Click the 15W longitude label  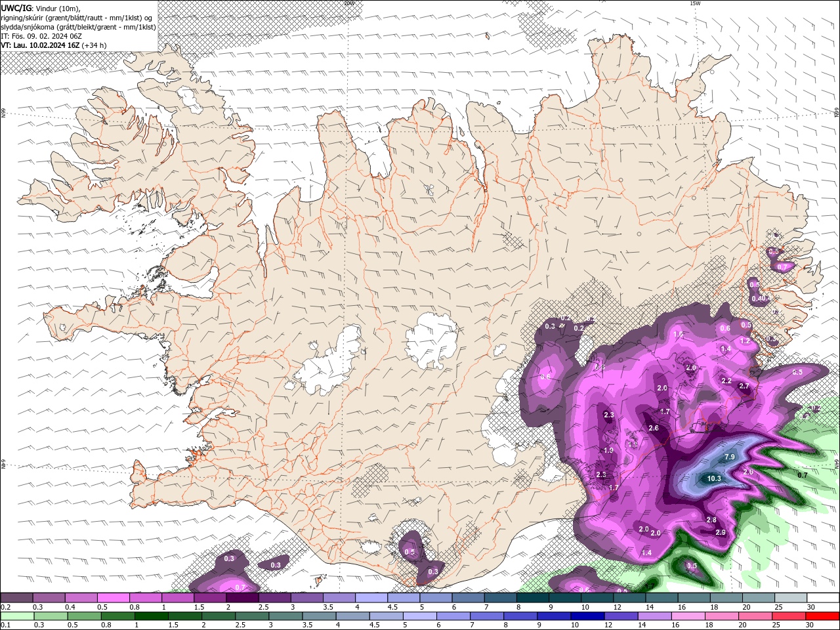(695, 3)
